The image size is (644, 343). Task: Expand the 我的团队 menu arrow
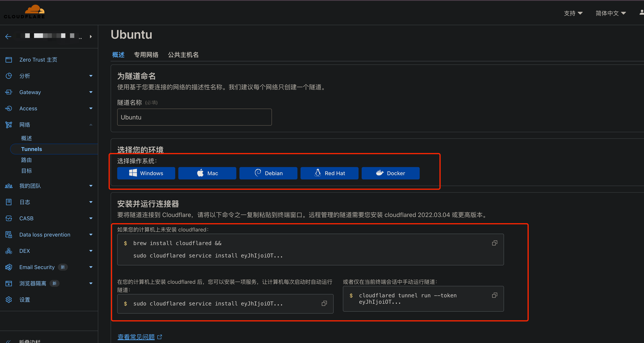click(x=91, y=186)
